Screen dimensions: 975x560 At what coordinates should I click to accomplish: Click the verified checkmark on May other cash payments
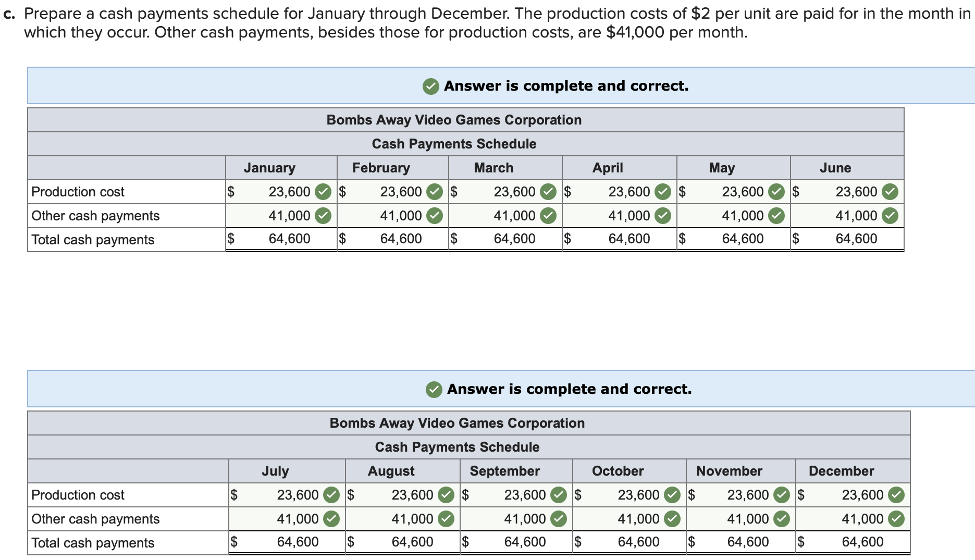coord(776,215)
